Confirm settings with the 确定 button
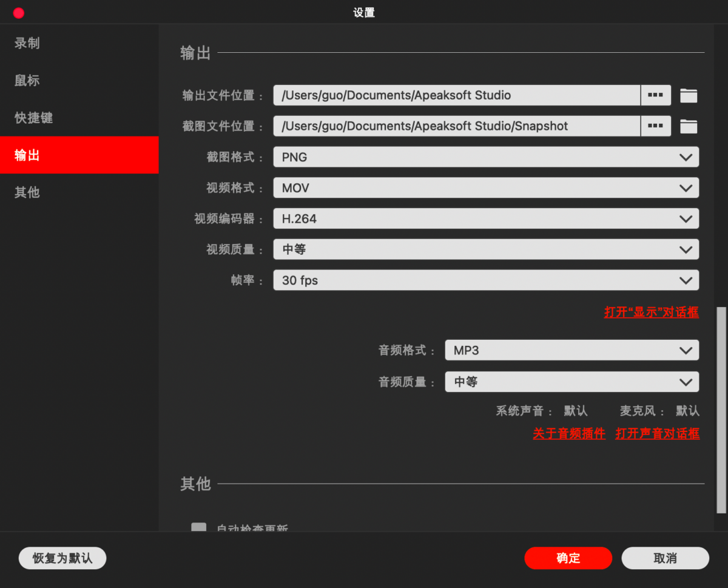728x588 pixels. pyautogui.click(x=568, y=558)
